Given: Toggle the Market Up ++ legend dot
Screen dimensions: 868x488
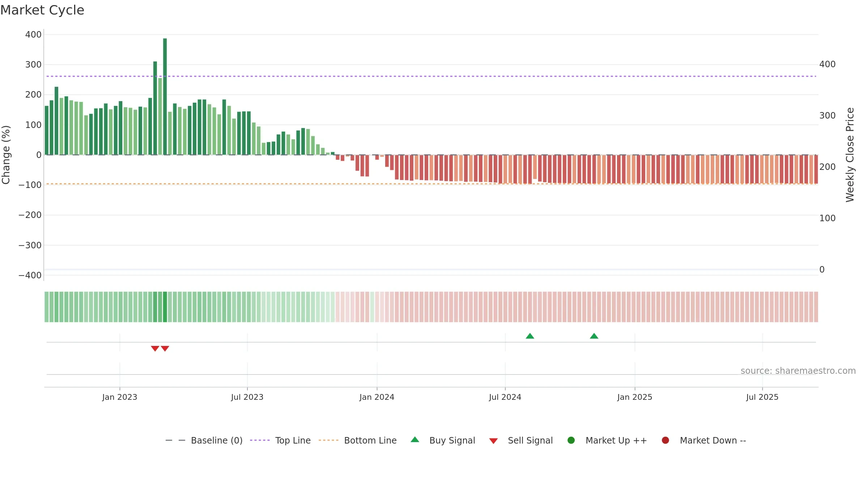Looking at the screenshot, I should 571,440.
